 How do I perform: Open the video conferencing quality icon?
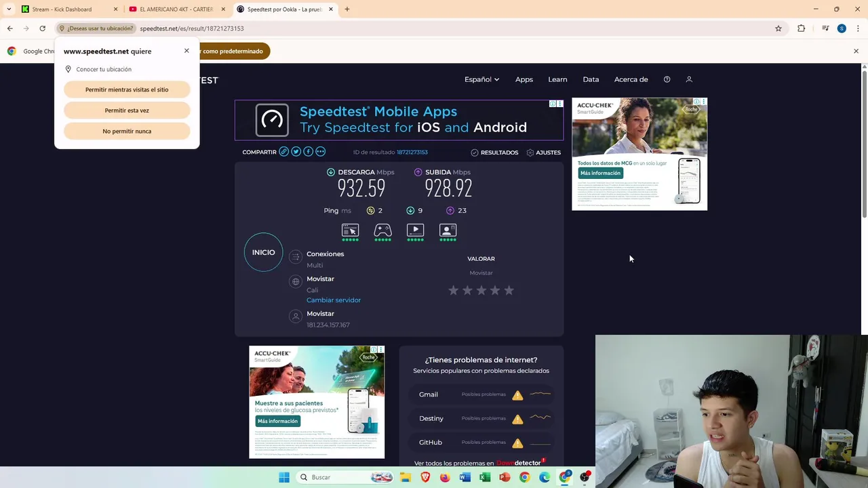[x=448, y=232]
